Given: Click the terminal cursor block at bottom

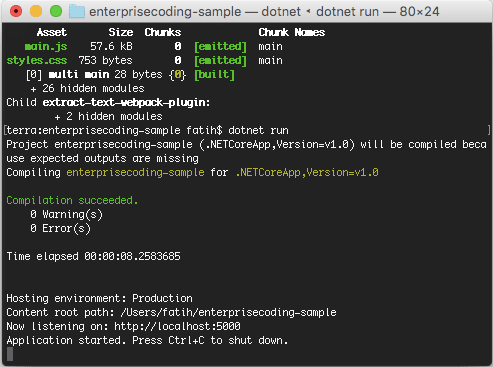Looking at the screenshot, I should point(10,354).
